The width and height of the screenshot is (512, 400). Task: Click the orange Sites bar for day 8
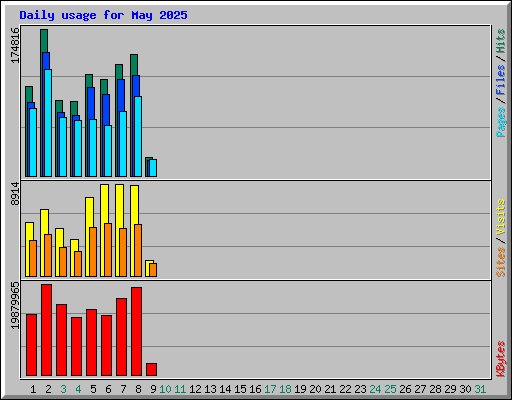pos(138,250)
